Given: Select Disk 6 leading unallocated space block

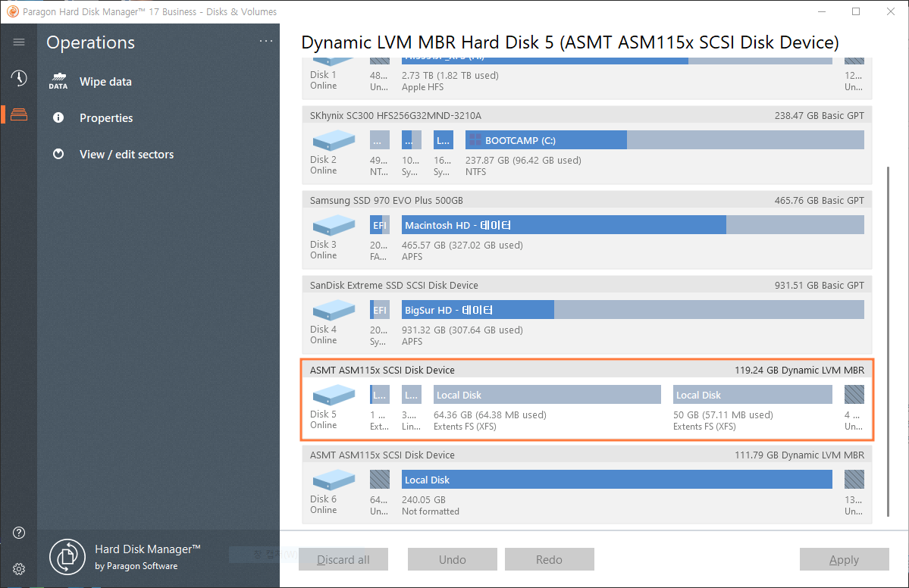Looking at the screenshot, I should pos(380,480).
